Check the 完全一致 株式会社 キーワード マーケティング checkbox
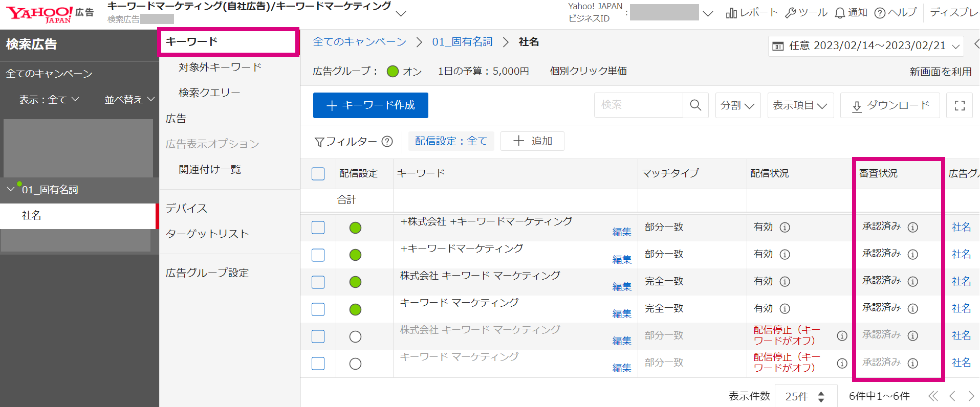980x407 pixels. (x=318, y=282)
